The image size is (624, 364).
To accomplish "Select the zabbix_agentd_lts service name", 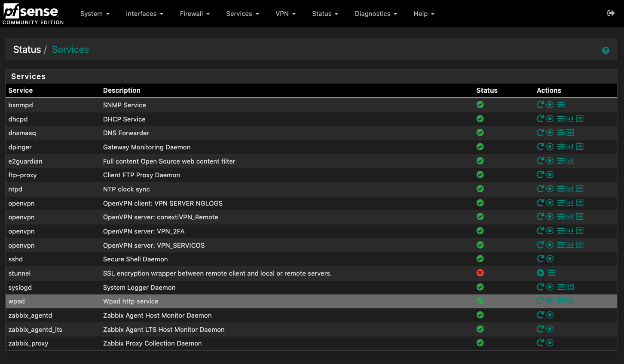I will point(35,330).
